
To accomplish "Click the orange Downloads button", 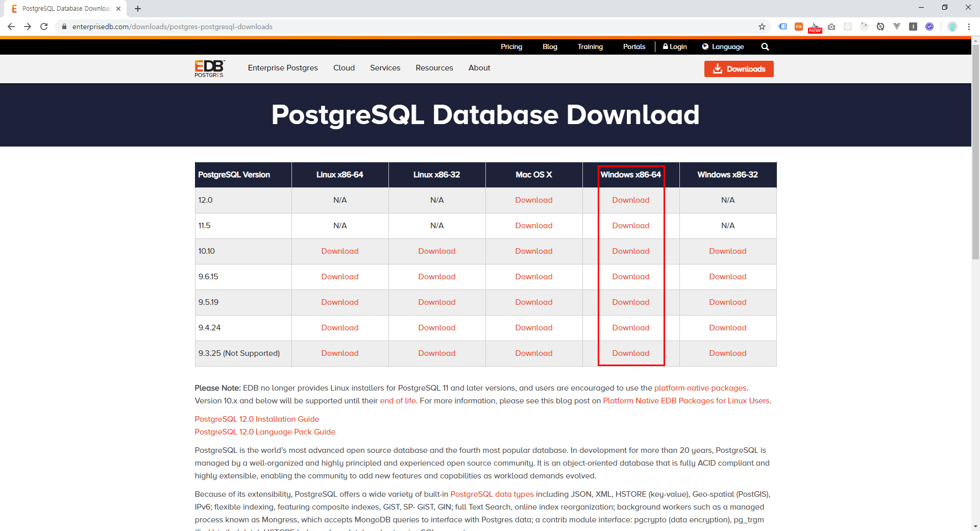I will (x=739, y=69).
